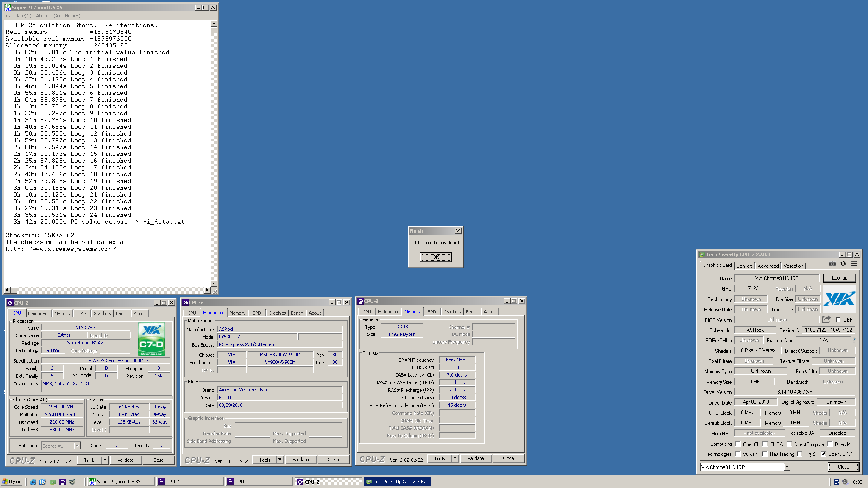Screen dimensions: 868x488
Task: Open the Bench tab in the CPU-Z Mainboard window
Action: click(297, 313)
